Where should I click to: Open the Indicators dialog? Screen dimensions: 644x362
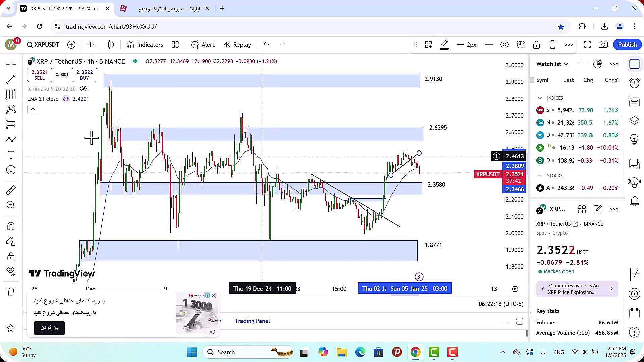coord(145,45)
